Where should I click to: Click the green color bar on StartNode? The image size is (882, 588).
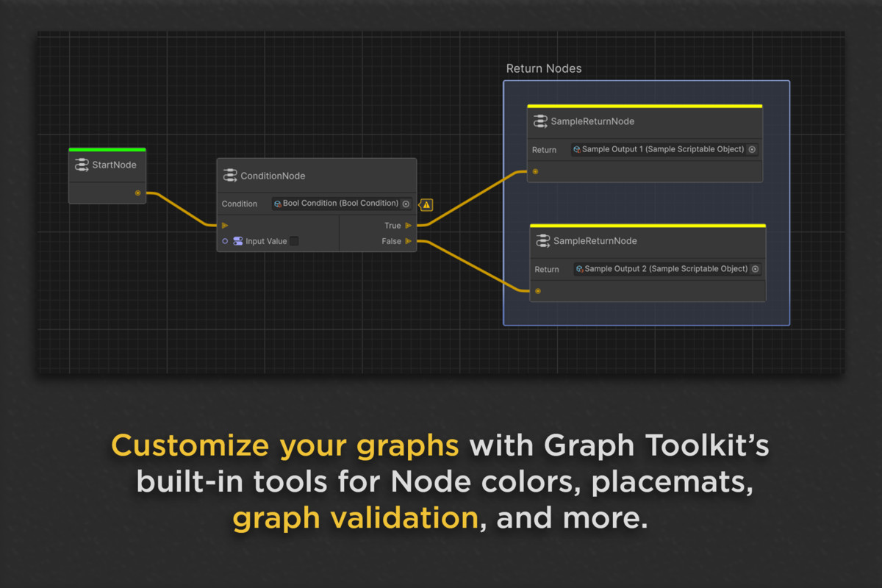(x=107, y=150)
